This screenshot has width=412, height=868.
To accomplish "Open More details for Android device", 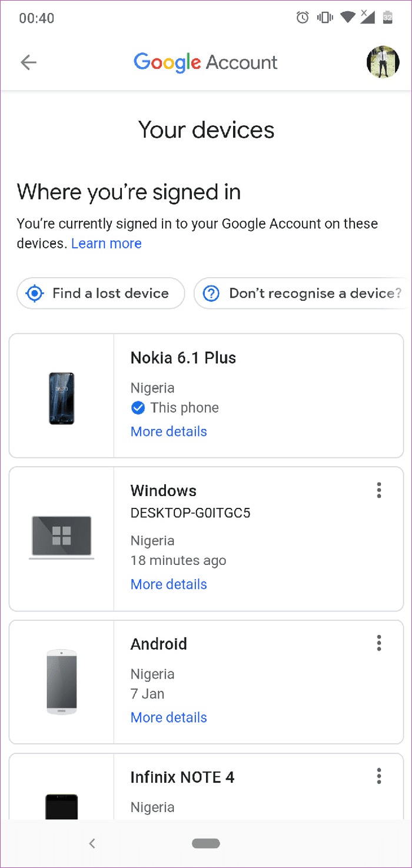I will coord(169,717).
